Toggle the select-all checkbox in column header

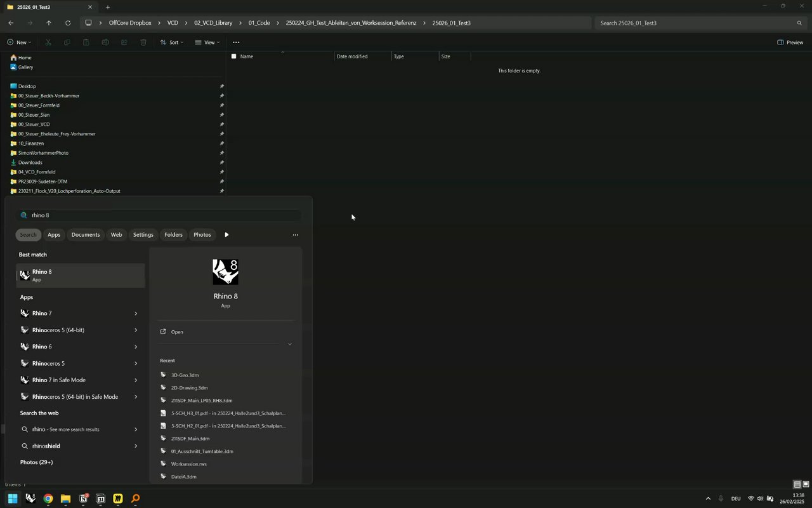(233, 57)
